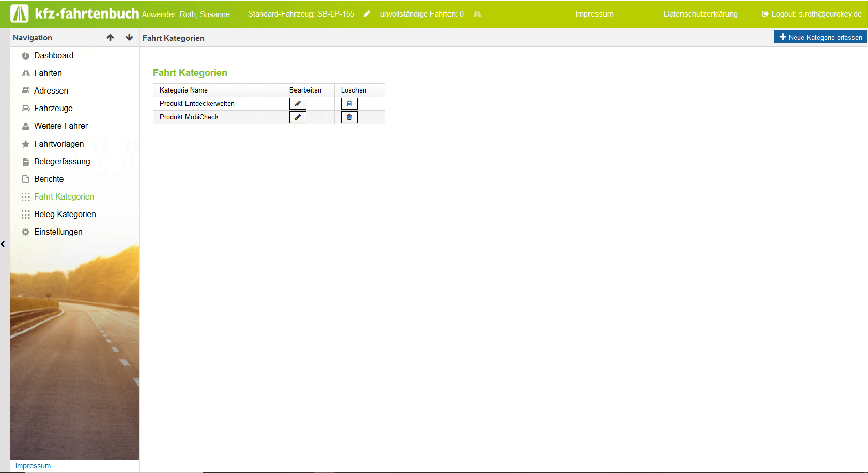This screenshot has height=473, width=868.
Task: Open the Impressum link in the header
Action: [594, 14]
